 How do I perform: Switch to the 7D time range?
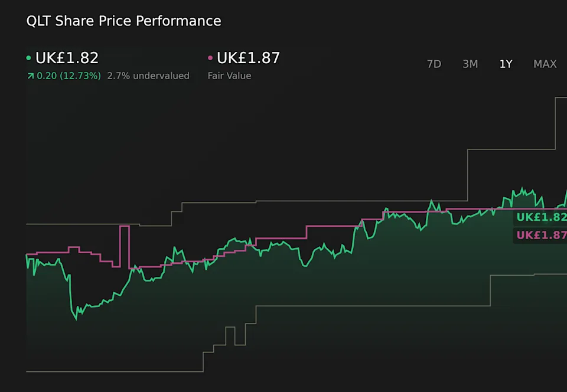tap(434, 64)
